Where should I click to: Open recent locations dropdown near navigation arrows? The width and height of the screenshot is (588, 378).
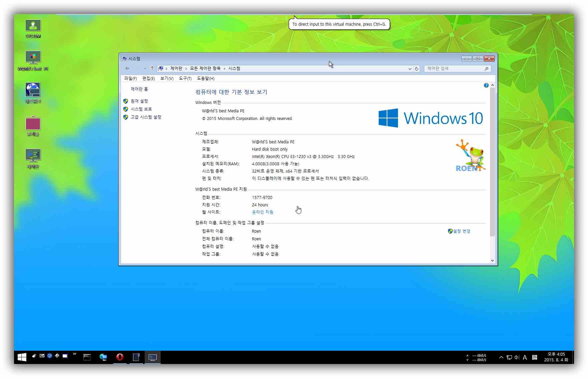click(145, 68)
